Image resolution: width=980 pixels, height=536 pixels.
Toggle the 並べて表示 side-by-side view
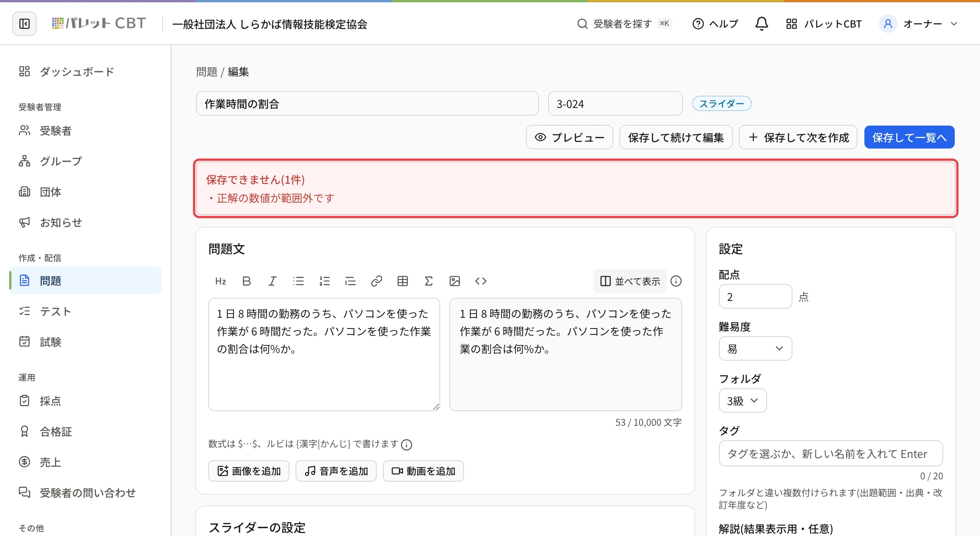pos(630,281)
